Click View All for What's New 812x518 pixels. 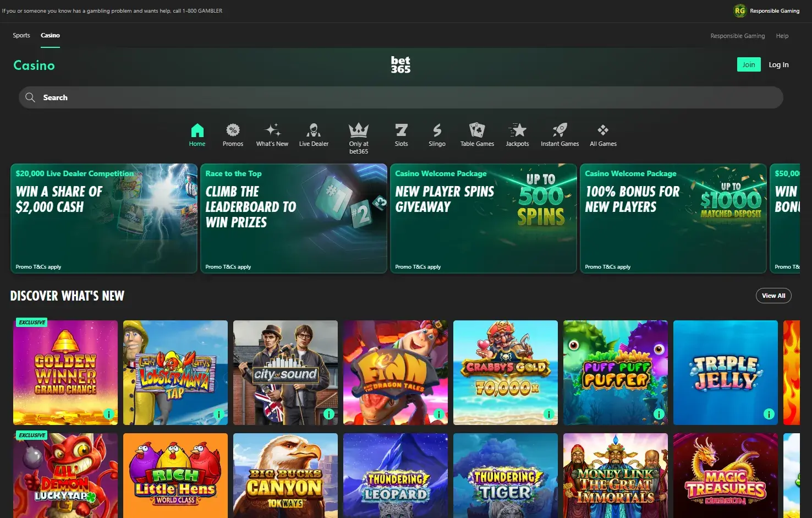[x=773, y=296]
